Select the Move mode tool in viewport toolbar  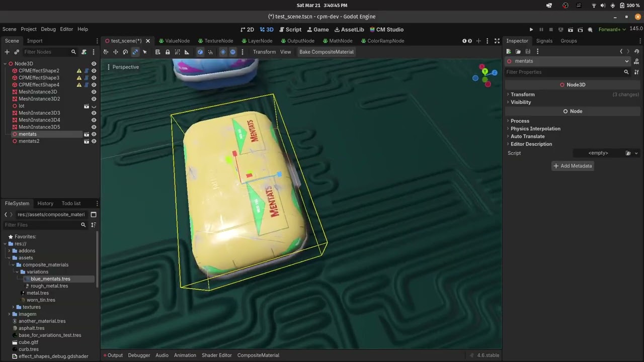[116, 52]
